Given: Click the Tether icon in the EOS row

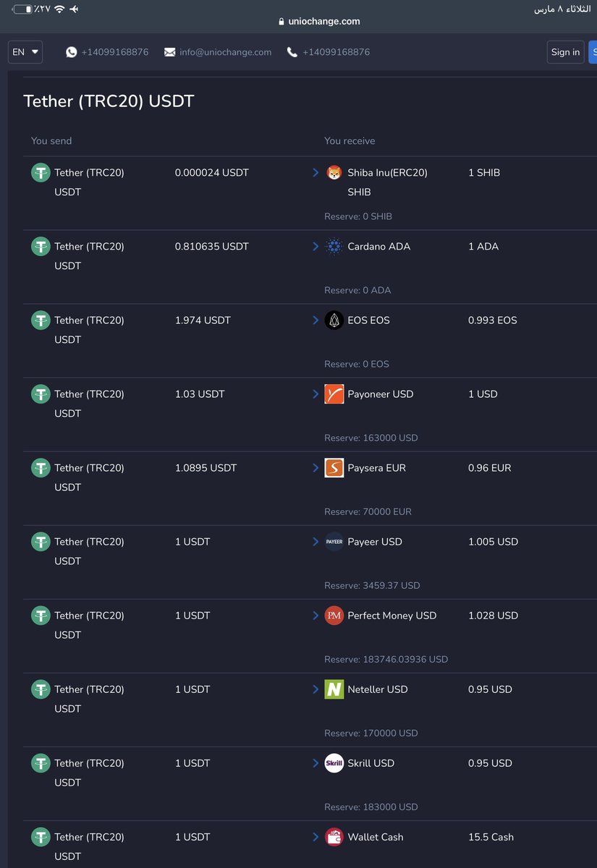Looking at the screenshot, I should [41, 320].
